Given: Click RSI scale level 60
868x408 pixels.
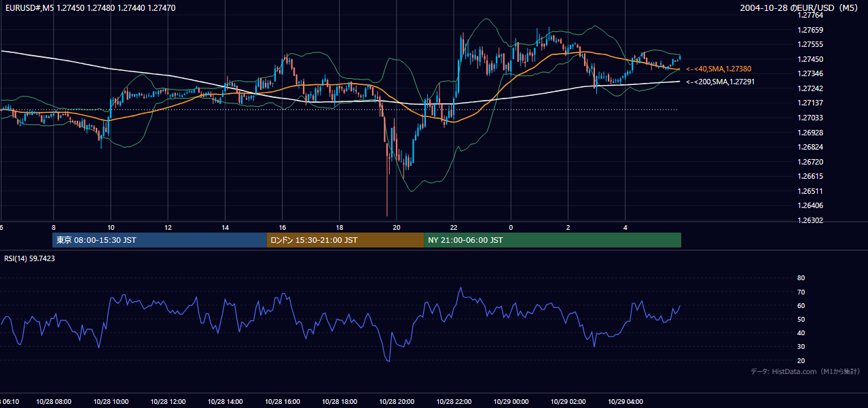Looking at the screenshot, I should point(801,306).
